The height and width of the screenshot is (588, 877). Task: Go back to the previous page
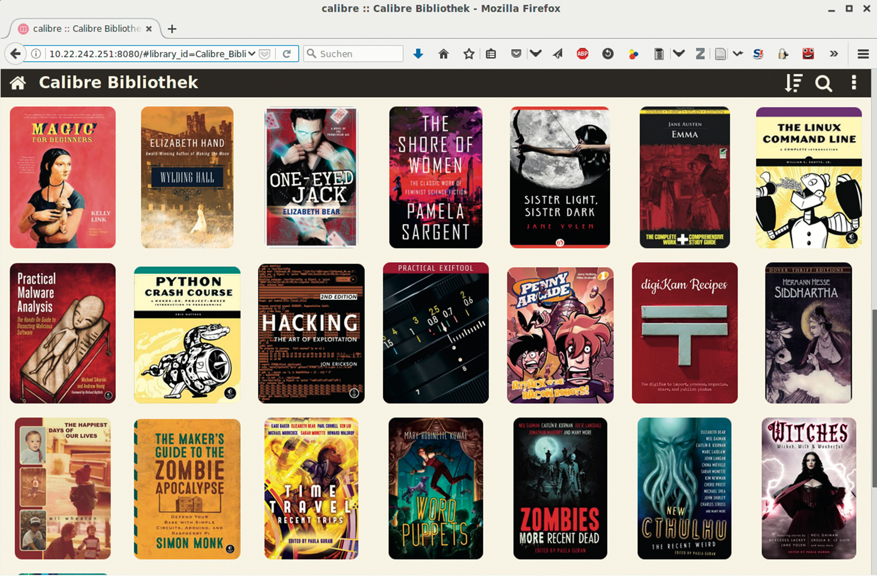(15, 54)
